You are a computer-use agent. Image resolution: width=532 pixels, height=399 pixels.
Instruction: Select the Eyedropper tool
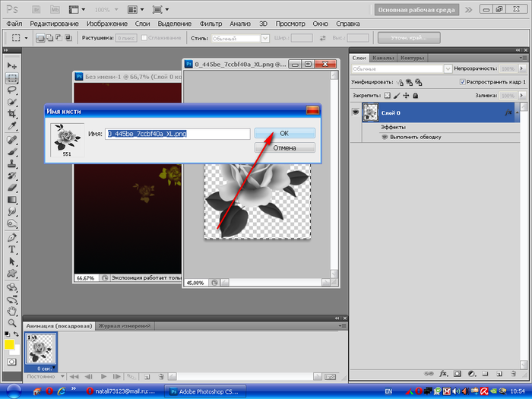pos(12,125)
